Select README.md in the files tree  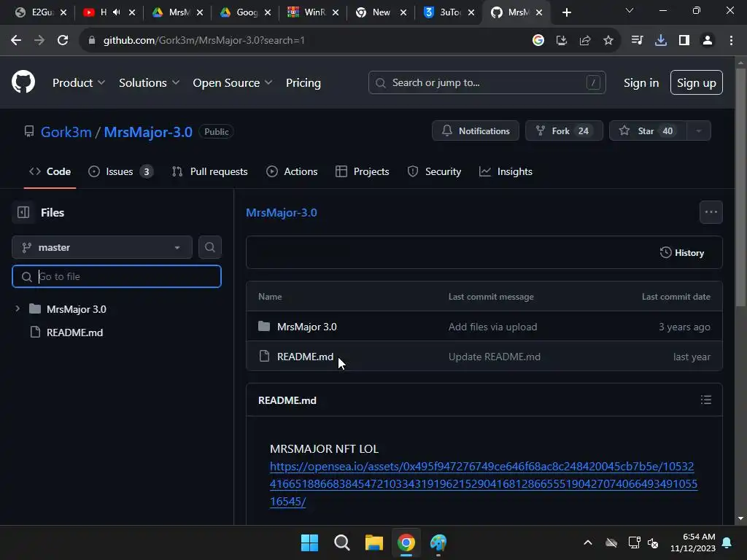(74, 332)
